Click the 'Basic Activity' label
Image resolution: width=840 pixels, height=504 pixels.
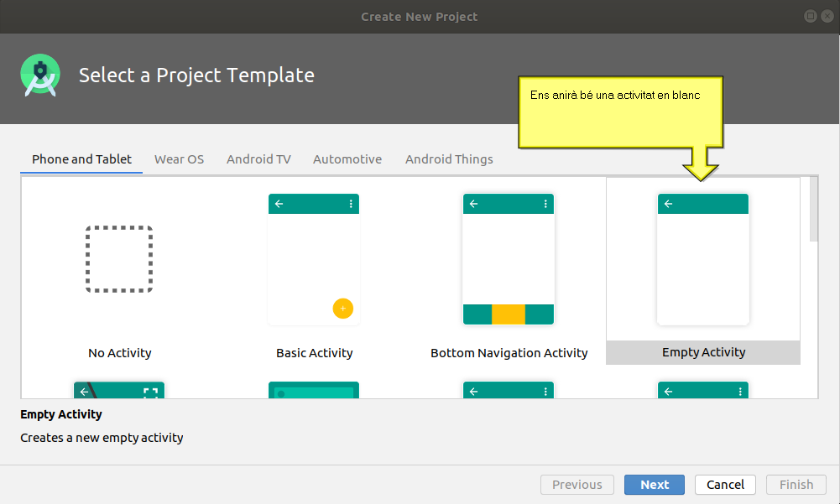(315, 353)
